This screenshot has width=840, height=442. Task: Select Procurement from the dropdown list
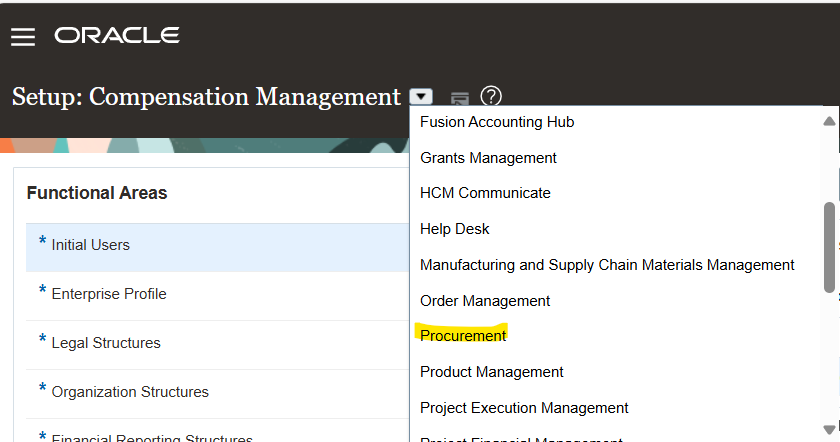463,336
